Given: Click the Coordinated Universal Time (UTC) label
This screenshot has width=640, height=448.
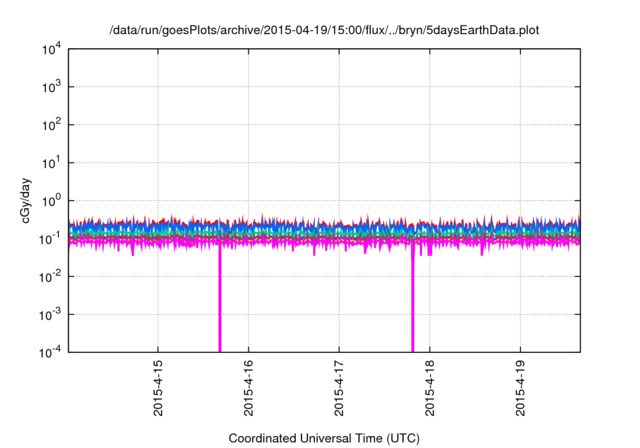Looking at the screenshot, I should (x=324, y=438).
